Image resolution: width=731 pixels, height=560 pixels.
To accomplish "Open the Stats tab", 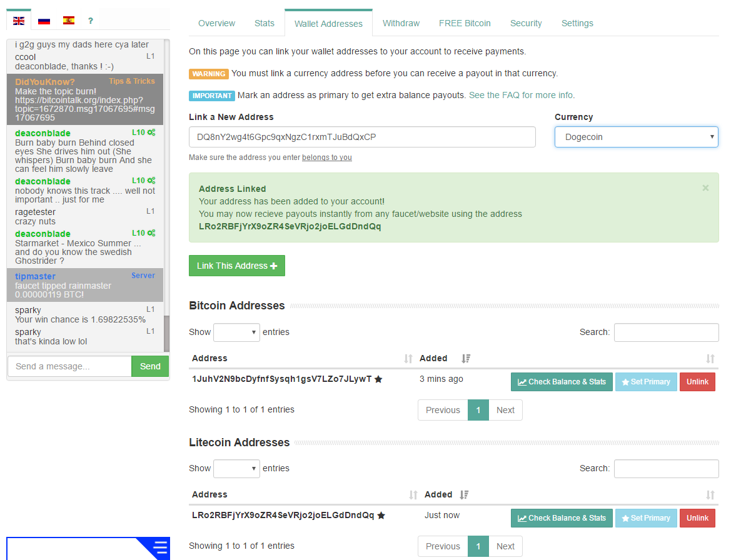I will click(265, 23).
